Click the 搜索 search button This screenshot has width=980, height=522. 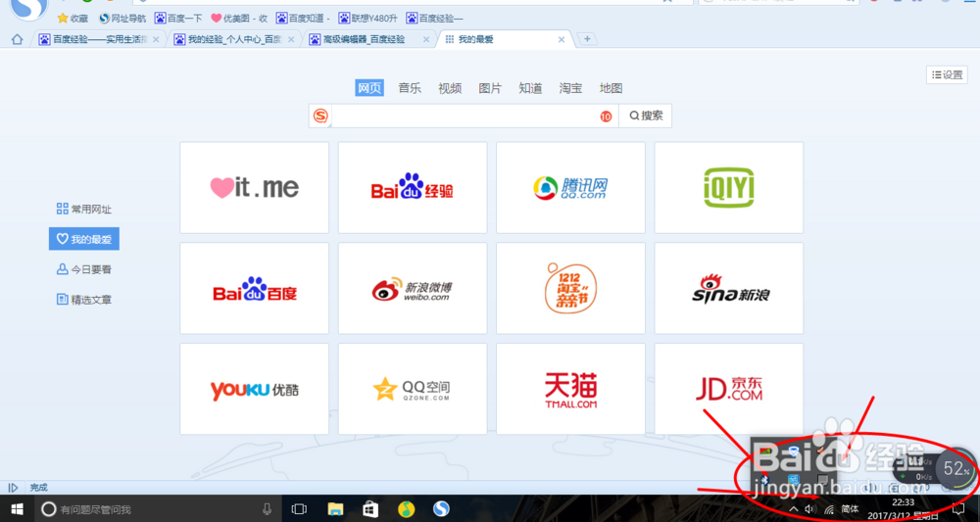coord(646,116)
